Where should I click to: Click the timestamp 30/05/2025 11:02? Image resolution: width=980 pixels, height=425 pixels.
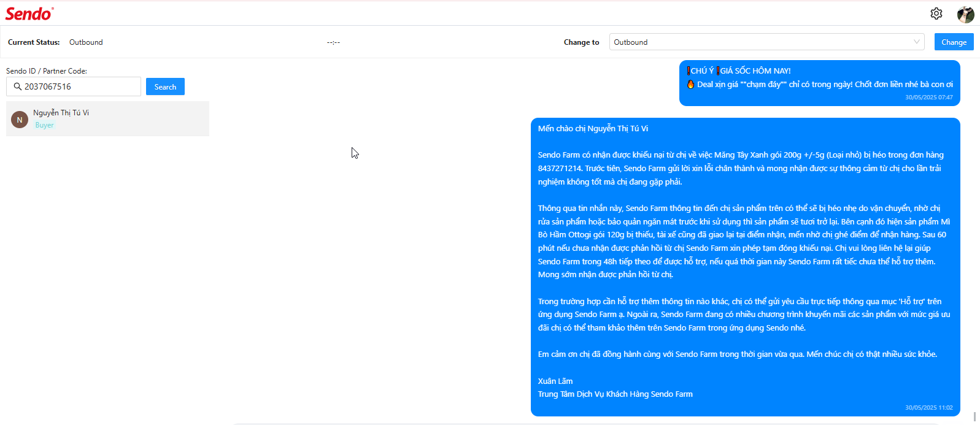928,408
